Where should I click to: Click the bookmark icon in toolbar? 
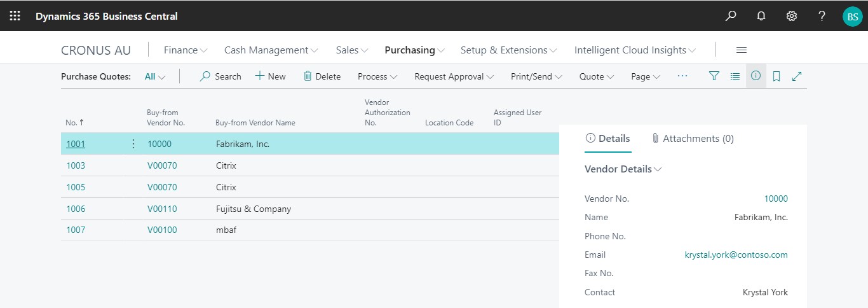click(776, 76)
